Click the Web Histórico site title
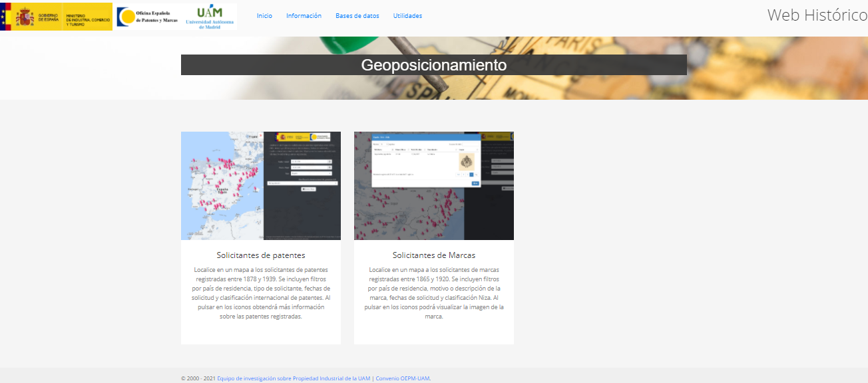 click(817, 15)
